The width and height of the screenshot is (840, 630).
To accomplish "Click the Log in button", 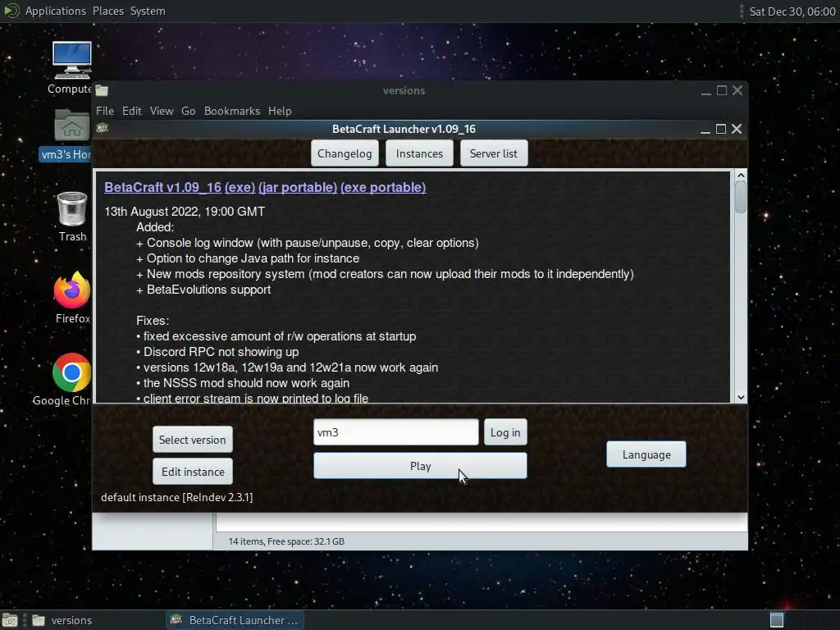I will point(505,432).
